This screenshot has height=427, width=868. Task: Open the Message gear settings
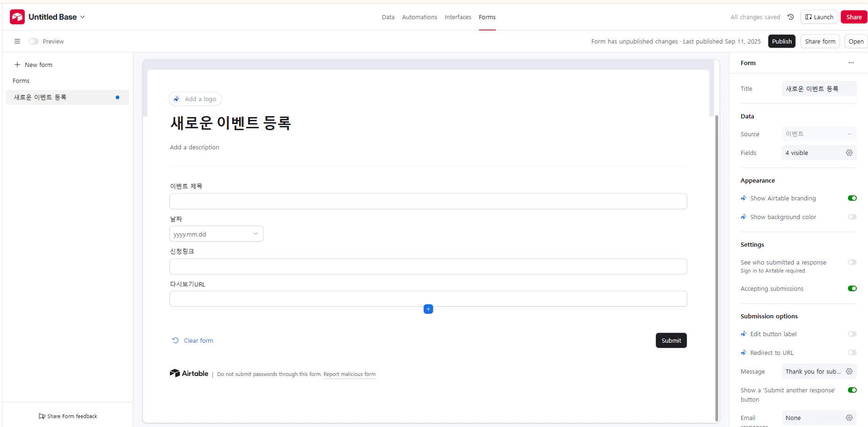tap(849, 371)
